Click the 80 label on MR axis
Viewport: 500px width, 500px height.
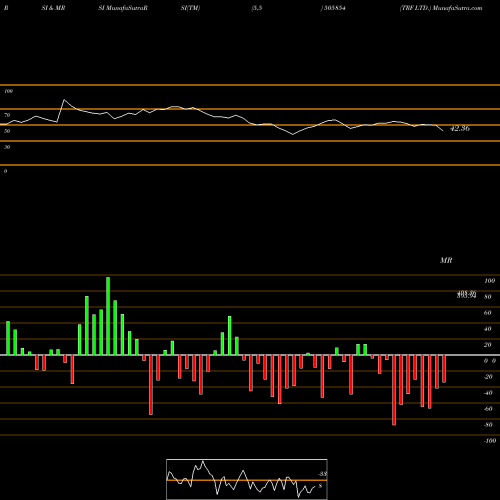click(x=488, y=297)
